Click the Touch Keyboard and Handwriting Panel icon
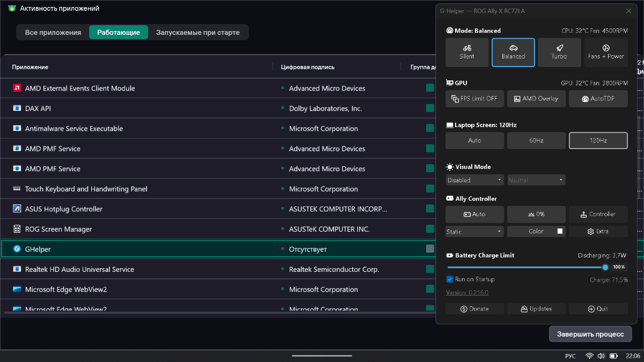This screenshot has width=644, height=362. click(17, 189)
